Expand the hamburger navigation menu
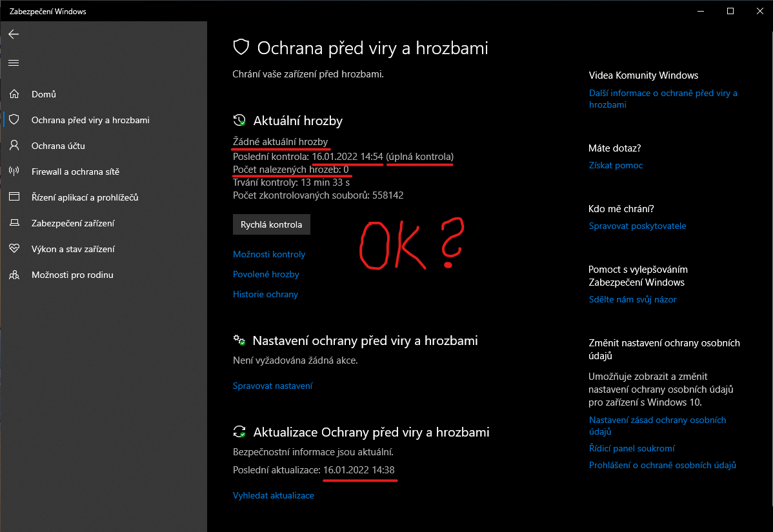This screenshot has width=773, height=532. pyautogui.click(x=14, y=63)
